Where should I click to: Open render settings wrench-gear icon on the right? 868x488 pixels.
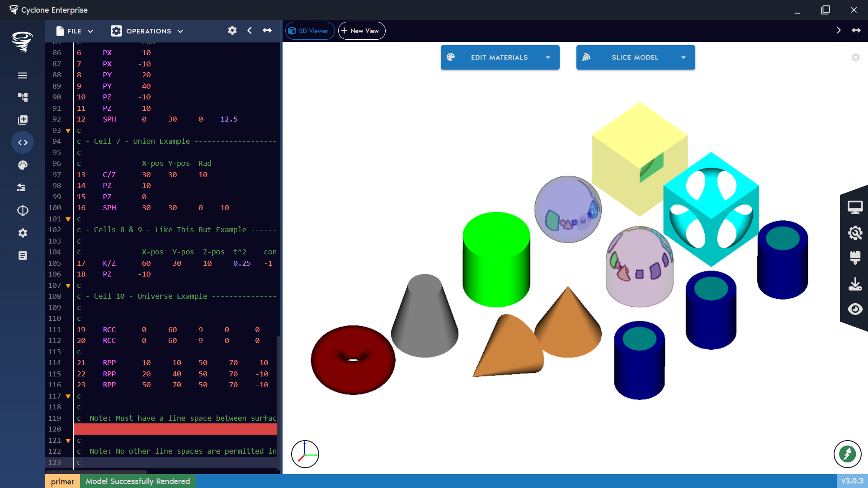pos(855,233)
